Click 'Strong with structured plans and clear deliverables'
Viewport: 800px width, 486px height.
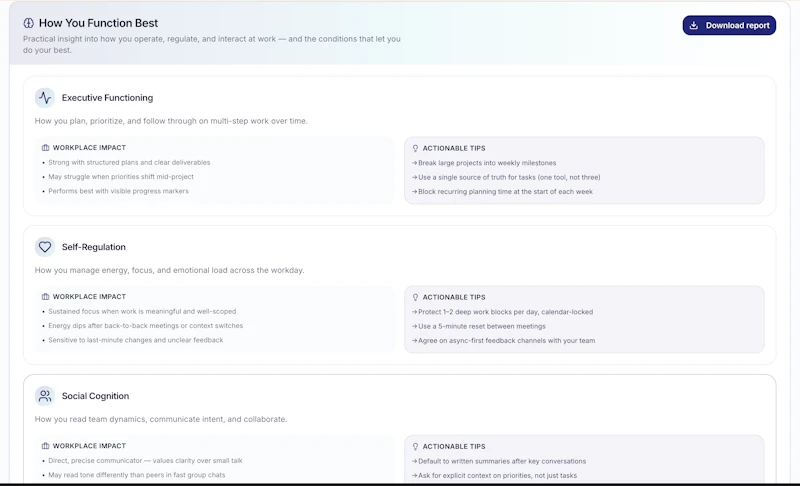129,162
